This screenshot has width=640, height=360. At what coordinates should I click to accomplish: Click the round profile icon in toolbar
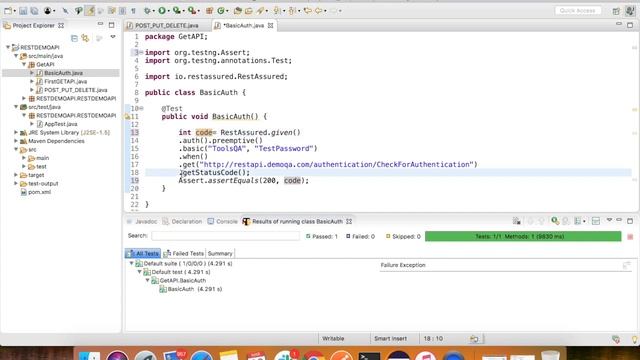tap(47, 11)
